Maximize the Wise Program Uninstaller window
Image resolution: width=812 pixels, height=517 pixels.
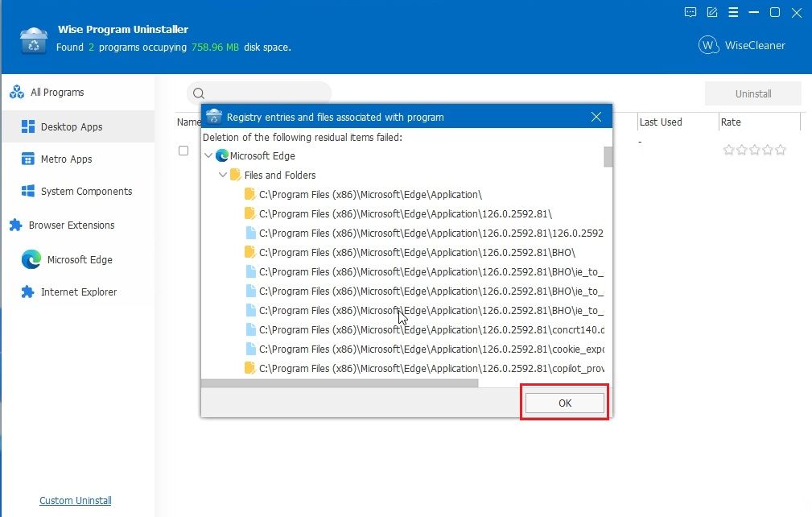pyautogui.click(x=775, y=12)
